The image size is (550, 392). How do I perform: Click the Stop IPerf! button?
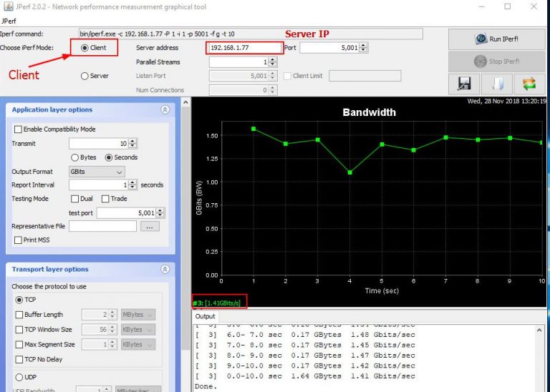click(x=497, y=62)
